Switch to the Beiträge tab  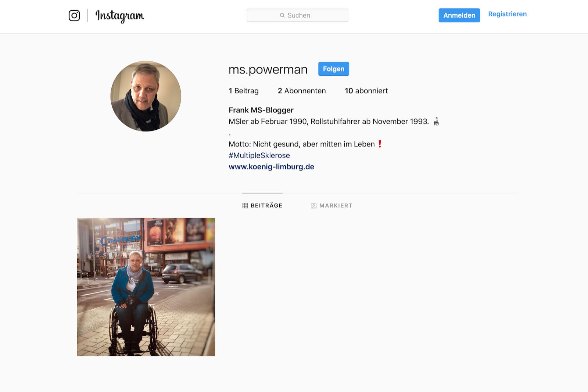262,206
